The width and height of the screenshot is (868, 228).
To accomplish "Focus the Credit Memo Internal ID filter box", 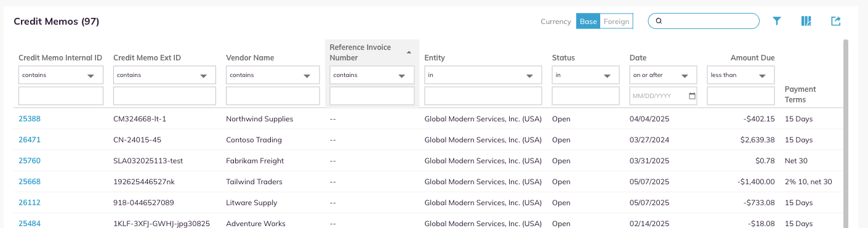I will pos(61,96).
